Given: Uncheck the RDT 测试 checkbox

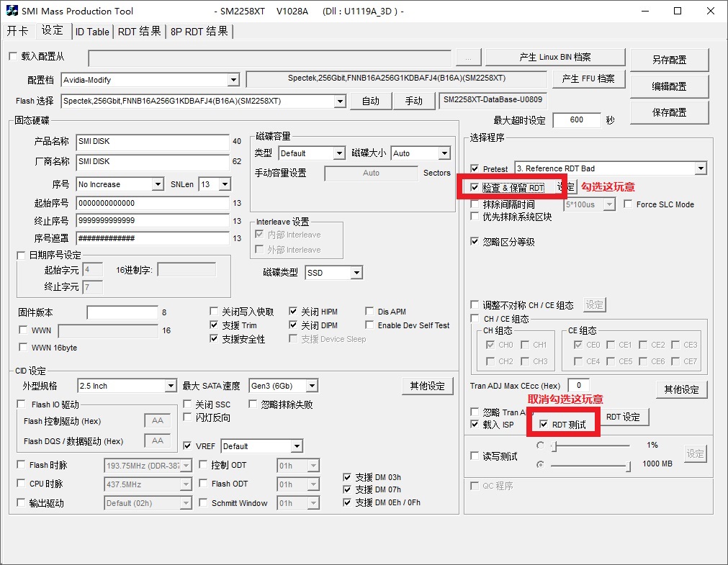Looking at the screenshot, I should [x=544, y=425].
